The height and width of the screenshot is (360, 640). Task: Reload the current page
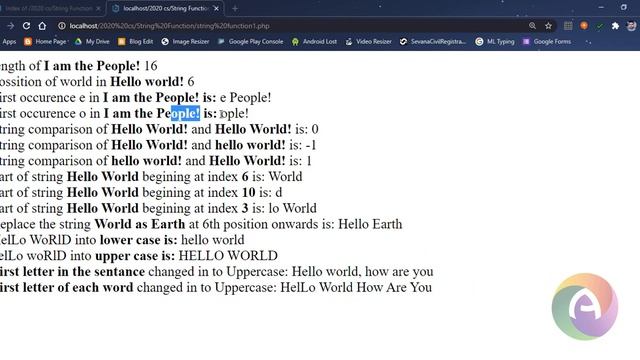(x=26, y=26)
